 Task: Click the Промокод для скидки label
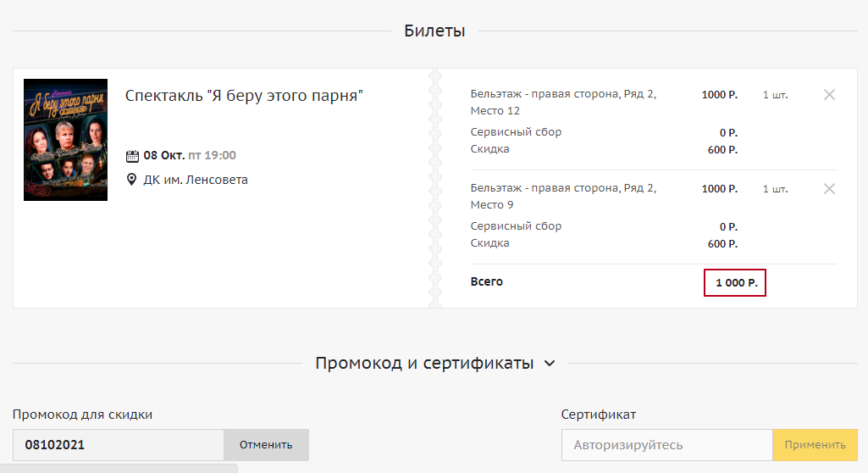(83, 415)
